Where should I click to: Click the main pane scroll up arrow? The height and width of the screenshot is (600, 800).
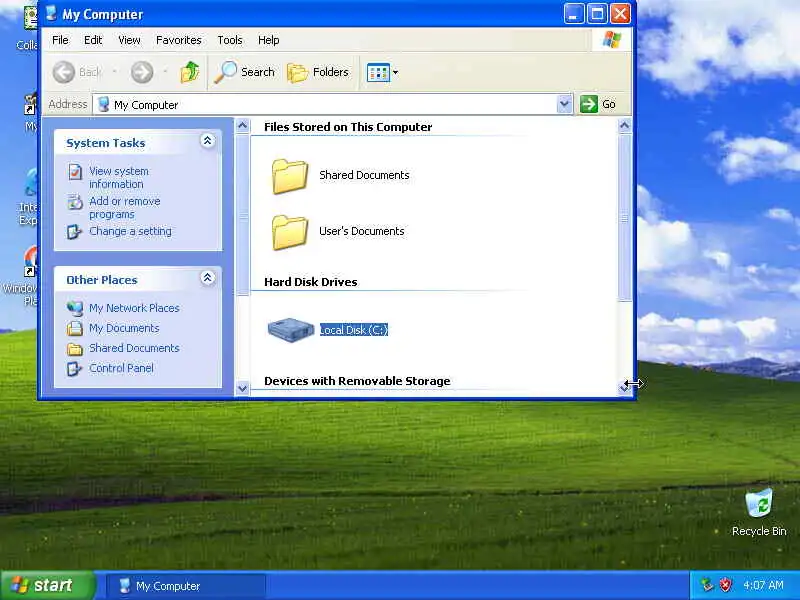coord(625,125)
